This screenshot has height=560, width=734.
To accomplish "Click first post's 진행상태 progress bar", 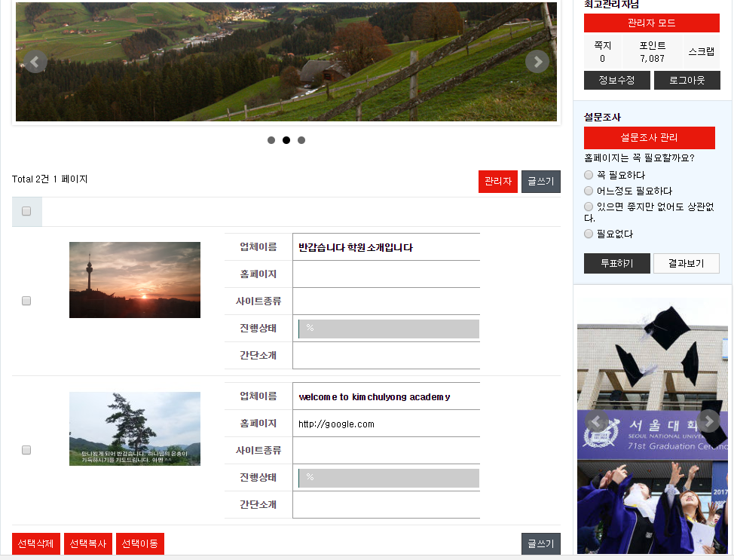I will click(x=389, y=329).
